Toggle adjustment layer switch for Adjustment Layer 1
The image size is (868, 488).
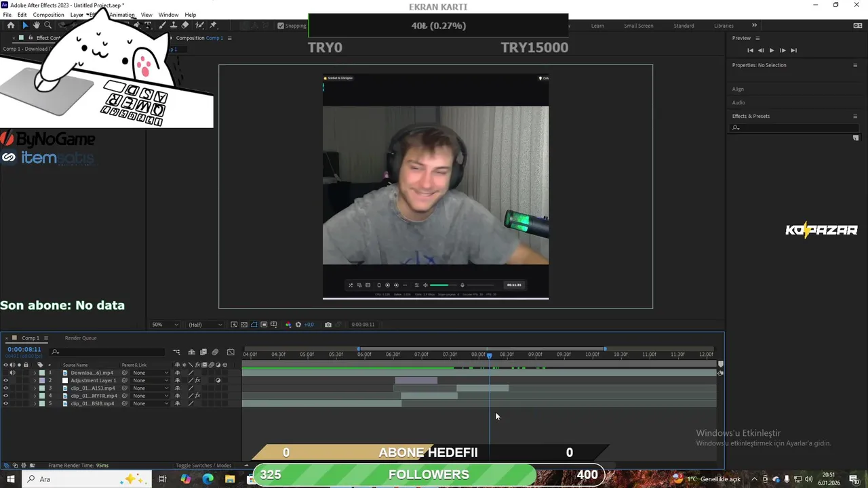pos(218,380)
